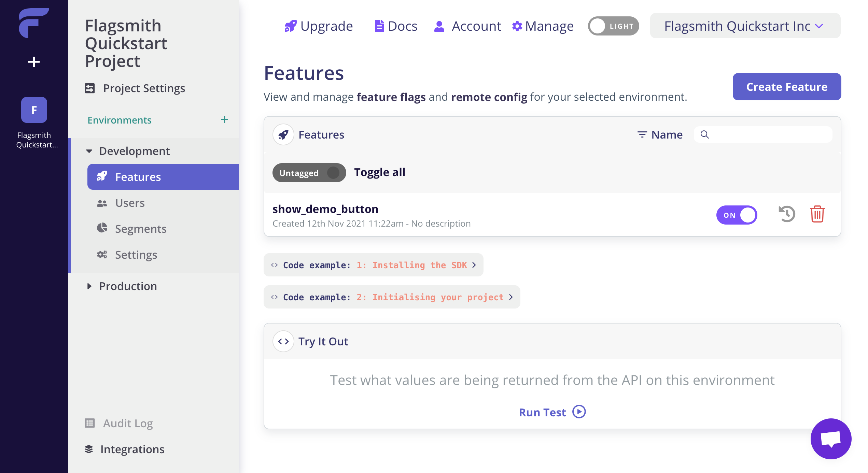Click the Flagsmith Quickstart Project title
868x473 pixels.
click(126, 43)
